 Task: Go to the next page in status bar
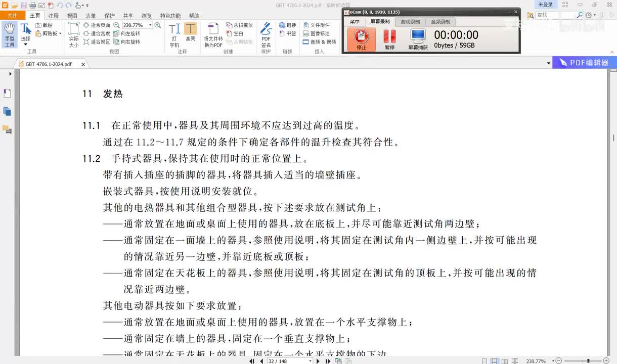coord(318,361)
